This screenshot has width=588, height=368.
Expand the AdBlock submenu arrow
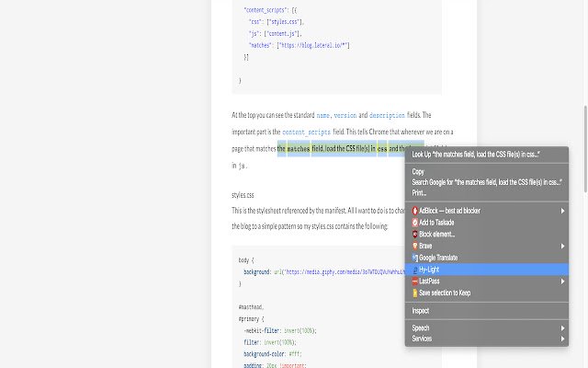[562, 211]
